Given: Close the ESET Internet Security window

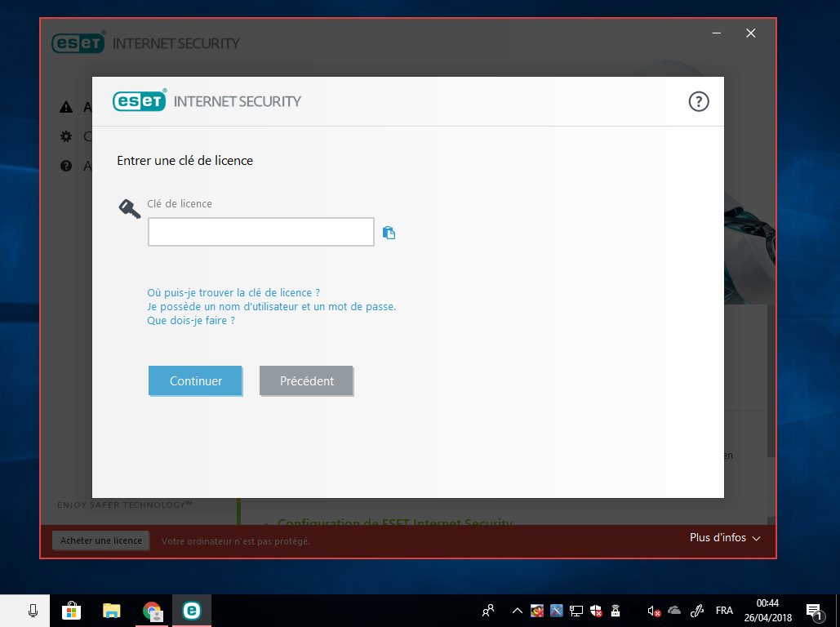Looking at the screenshot, I should (x=750, y=33).
